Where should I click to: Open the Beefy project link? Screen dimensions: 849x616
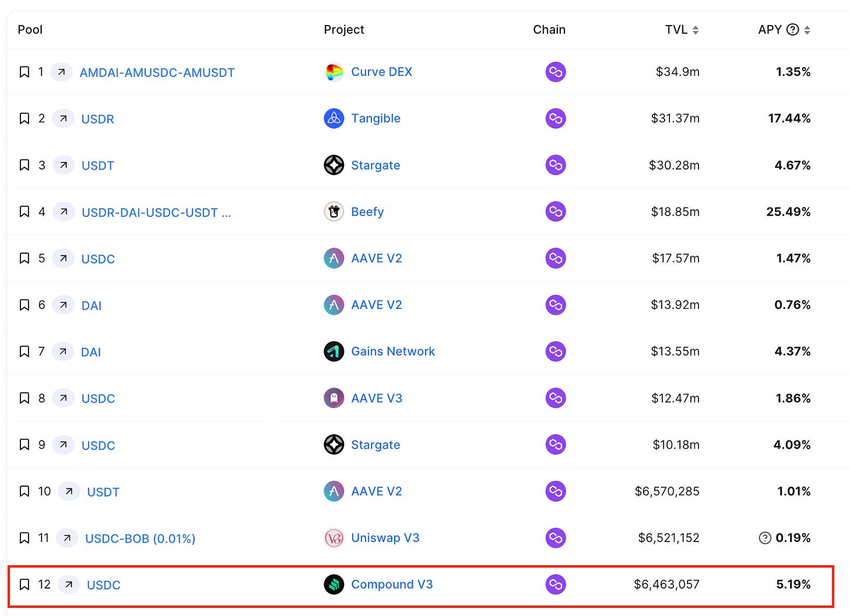point(367,212)
